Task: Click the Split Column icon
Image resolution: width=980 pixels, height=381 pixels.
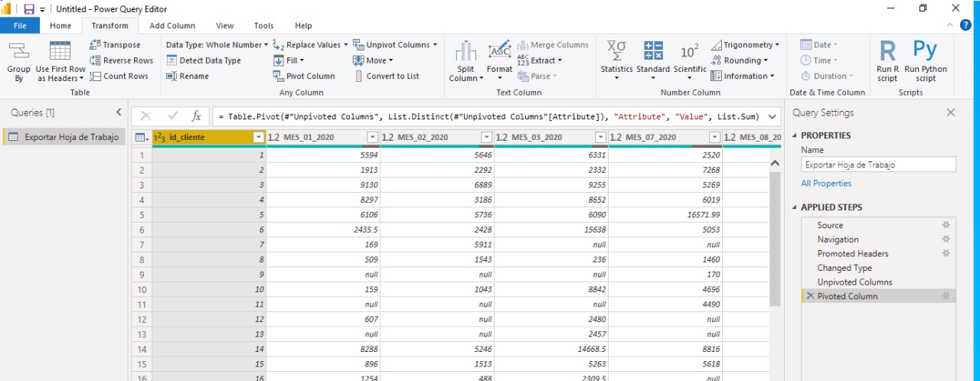Action: pyautogui.click(x=465, y=51)
